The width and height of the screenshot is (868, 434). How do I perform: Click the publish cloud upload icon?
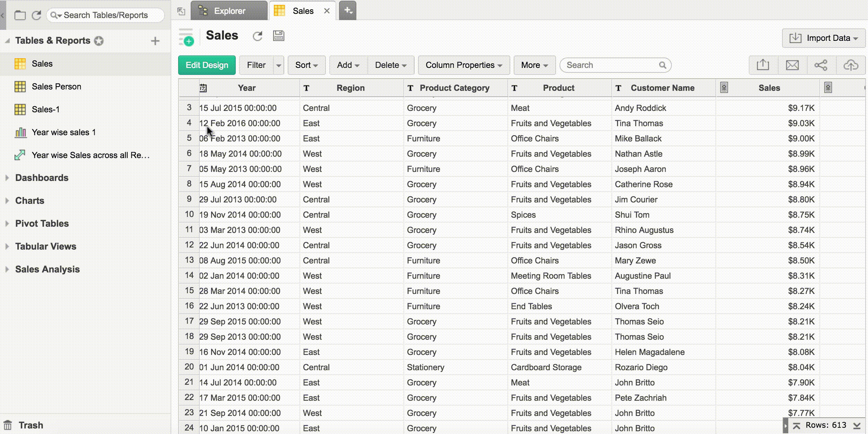point(850,65)
